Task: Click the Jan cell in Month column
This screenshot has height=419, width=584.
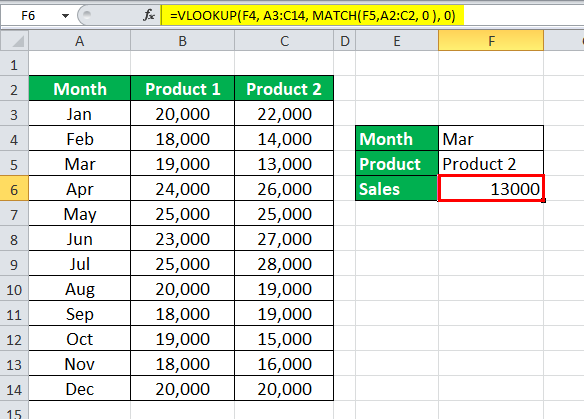Action: [80, 114]
